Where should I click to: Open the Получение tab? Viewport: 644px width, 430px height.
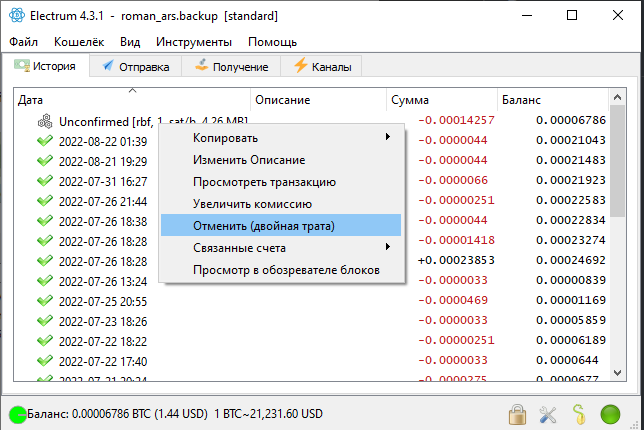point(231,67)
